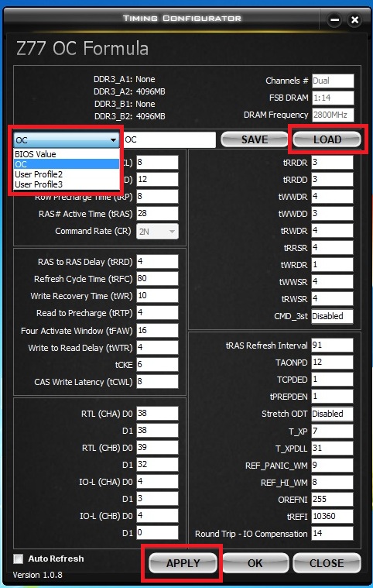Click the RTL (CHA) D0 field
The image size is (373, 588).
coord(157,413)
